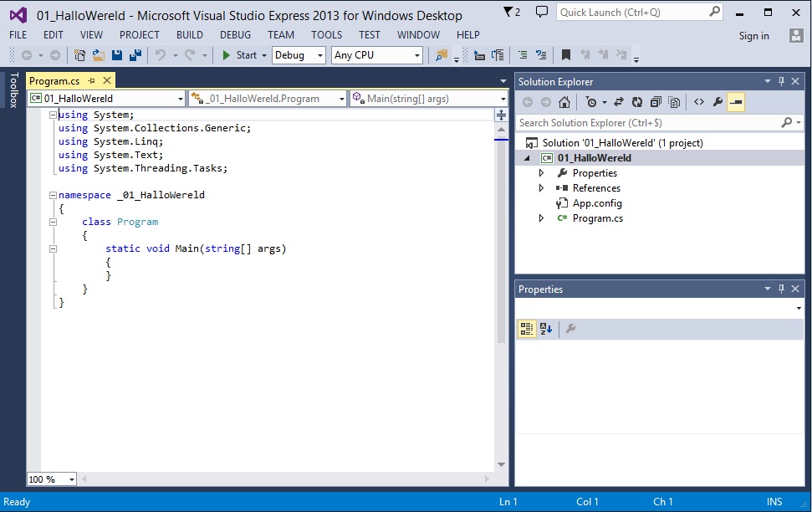This screenshot has width=812, height=512.
Task: Click the Sign in link
Action: coord(754,36)
